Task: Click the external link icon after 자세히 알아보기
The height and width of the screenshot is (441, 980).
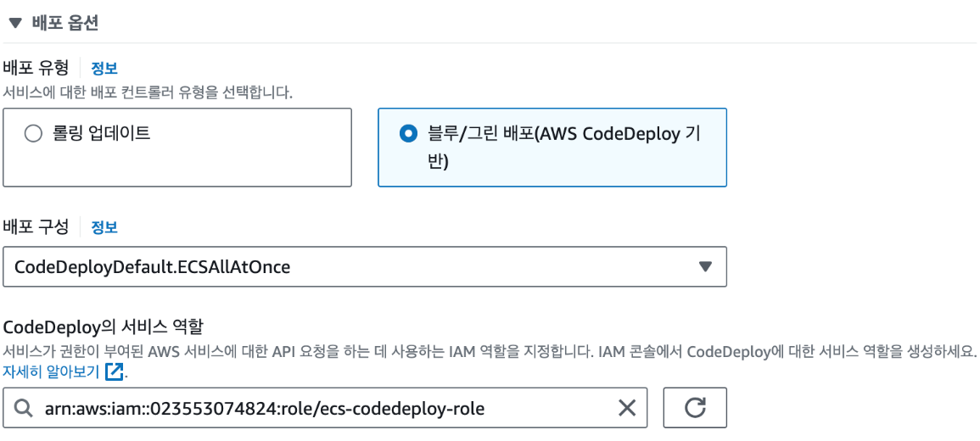Action: click(x=115, y=371)
